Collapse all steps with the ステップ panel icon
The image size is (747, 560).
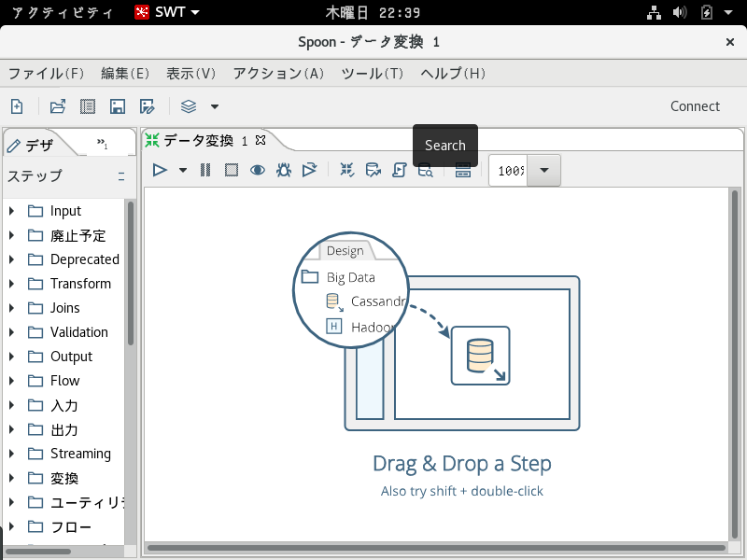121,176
